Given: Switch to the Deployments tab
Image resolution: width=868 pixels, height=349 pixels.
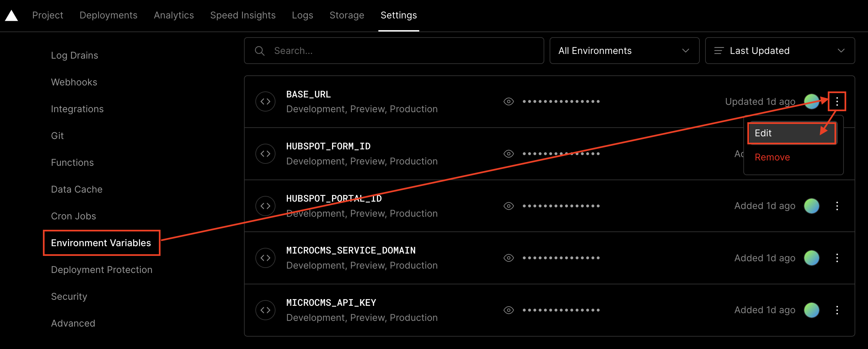Looking at the screenshot, I should tap(108, 15).
